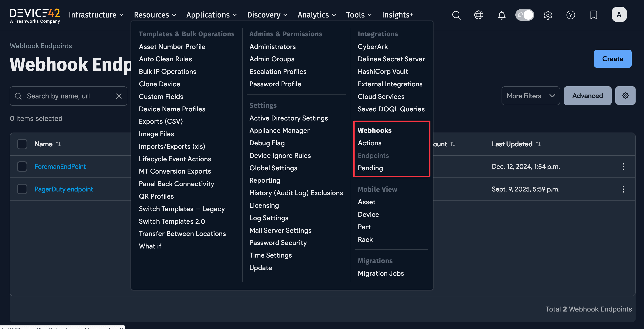Select the PagerDuty endpoint row checkbox

22,189
